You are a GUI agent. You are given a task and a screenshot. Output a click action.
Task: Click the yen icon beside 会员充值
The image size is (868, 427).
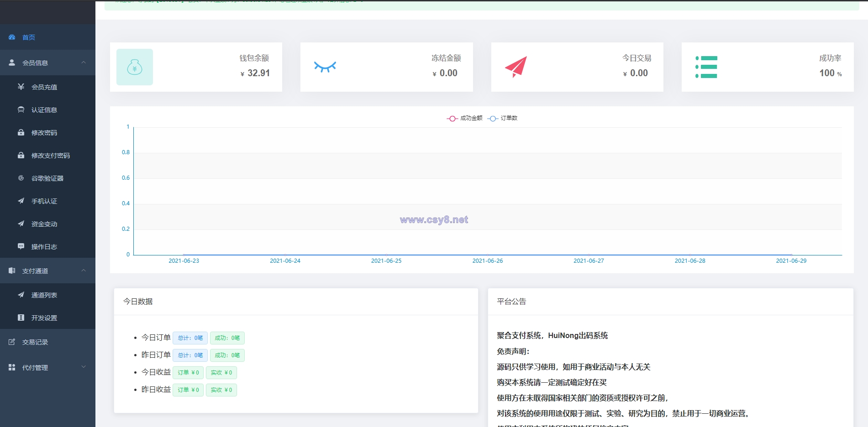tap(21, 87)
